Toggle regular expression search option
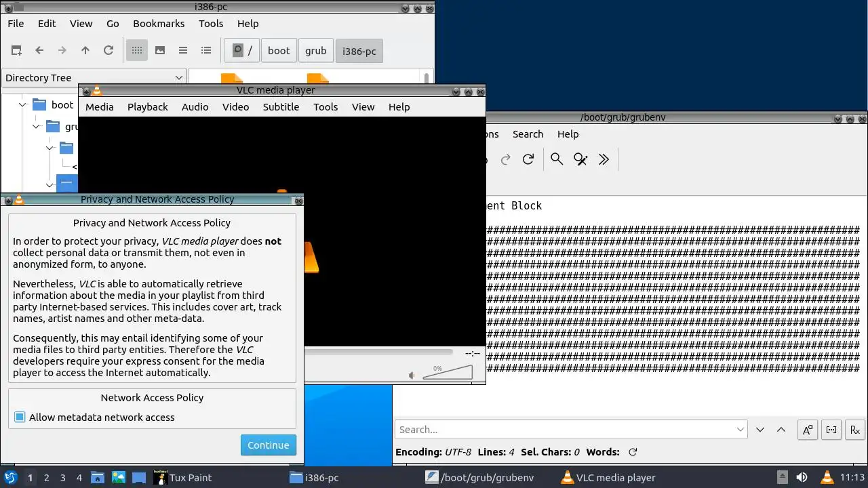 coord(854,430)
